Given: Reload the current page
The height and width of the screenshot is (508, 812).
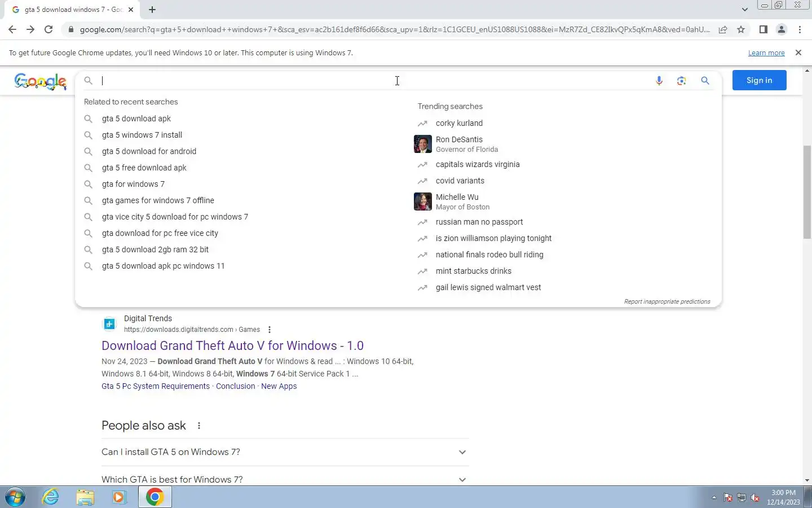Looking at the screenshot, I should point(48,29).
